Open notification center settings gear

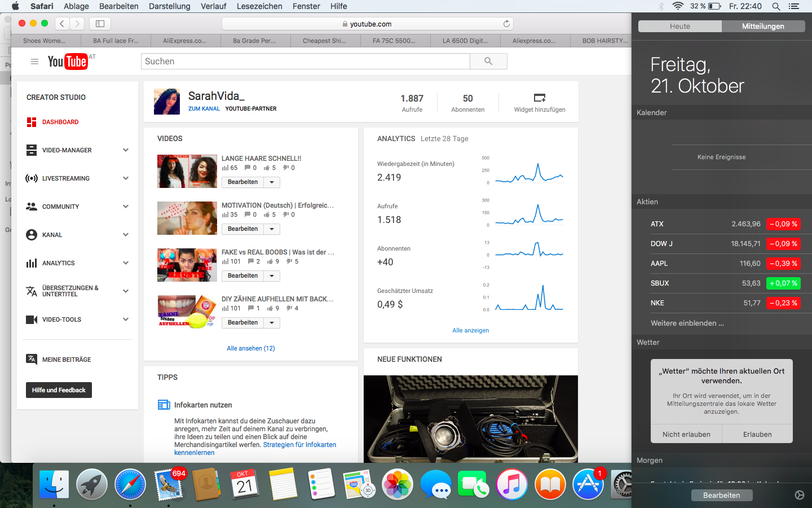pyautogui.click(x=800, y=495)
